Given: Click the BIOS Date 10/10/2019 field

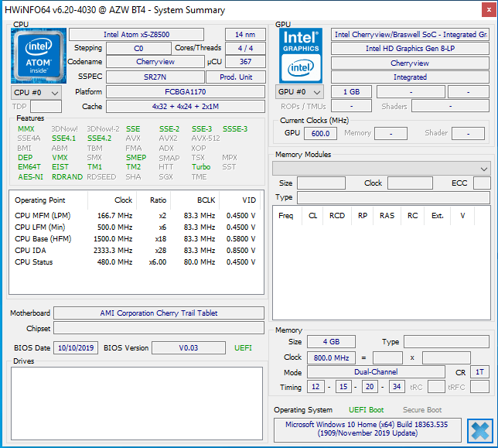Looking at the screenshot, I should point(76,348).
